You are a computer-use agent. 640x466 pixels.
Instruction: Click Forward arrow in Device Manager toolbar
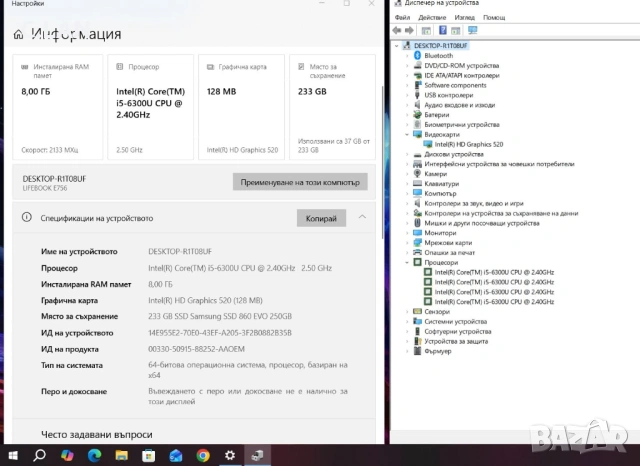[409, 30]
